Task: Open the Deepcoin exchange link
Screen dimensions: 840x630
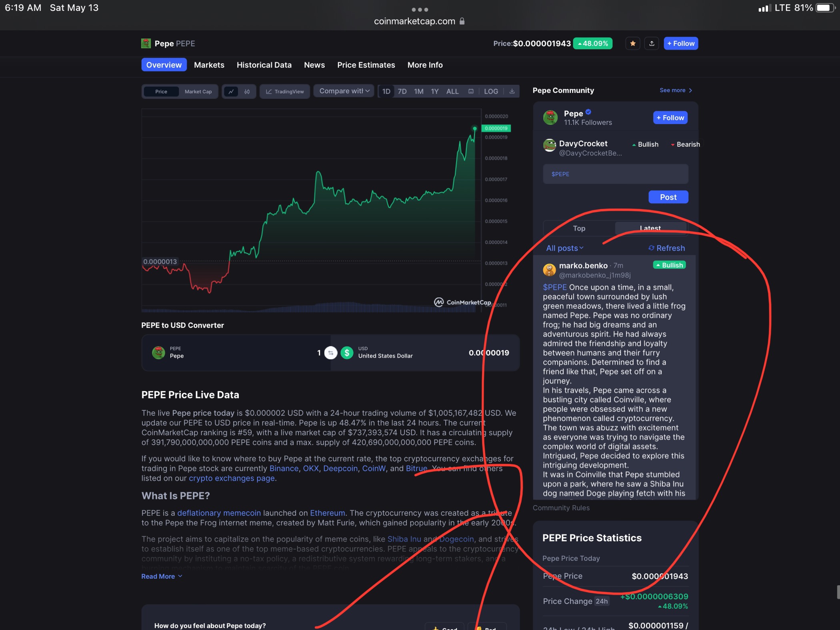Action: pyautogui.click(x=340, y=468)
